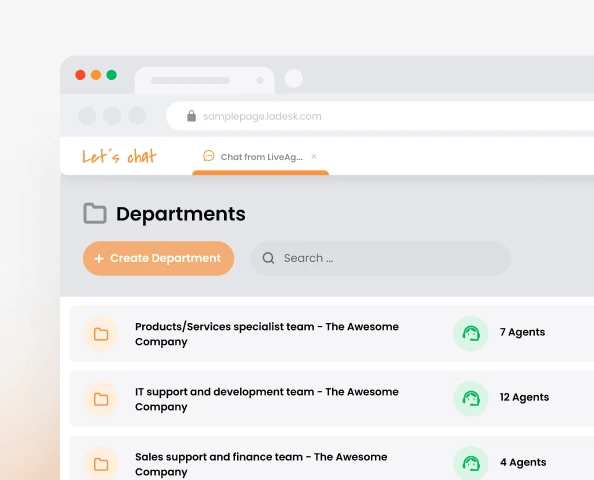Click the Create Department button

(x=158, y=258)
